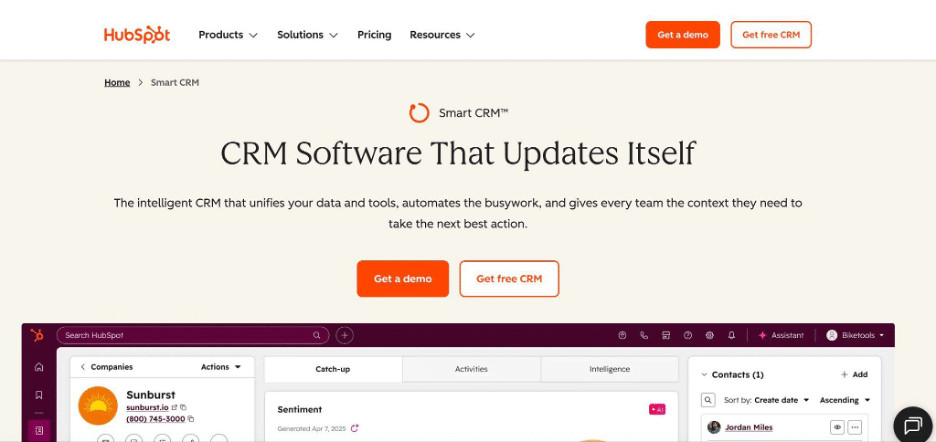Image resolution: width=936 pixels, height=442 pixels.
Task: Open the notifications bell icon
Action: point(731,336)
